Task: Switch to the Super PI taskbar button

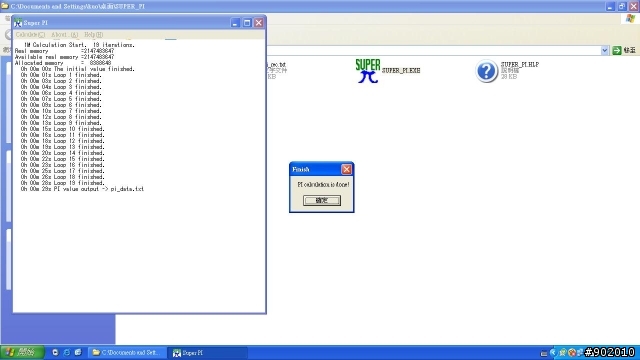Action: (x=208, y=353)
